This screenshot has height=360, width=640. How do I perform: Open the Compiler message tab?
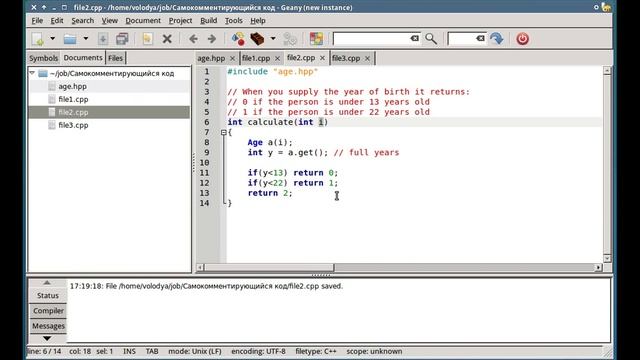pos(48,311)
